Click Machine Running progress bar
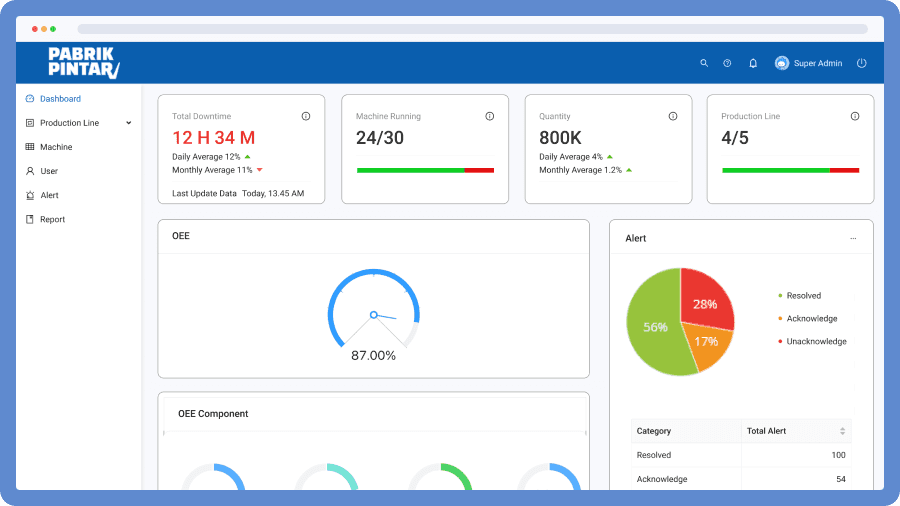The height and width of the screenshot is (506, 900). [425, 170]
